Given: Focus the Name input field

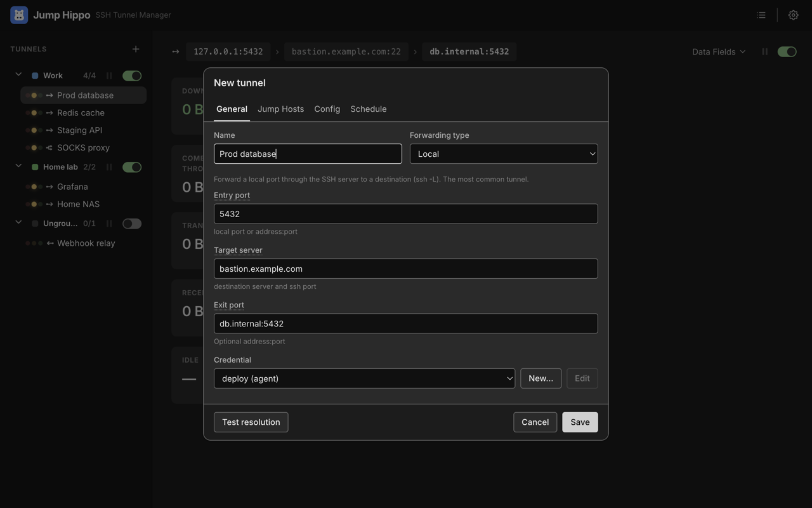Looking at the screenshot, I should coord(308,154).
